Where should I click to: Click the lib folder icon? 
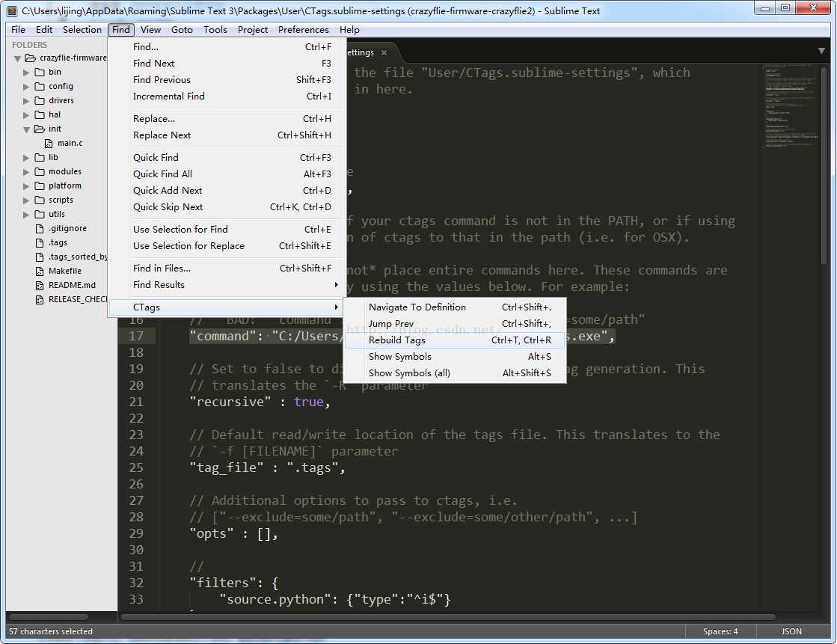point(40,158)
